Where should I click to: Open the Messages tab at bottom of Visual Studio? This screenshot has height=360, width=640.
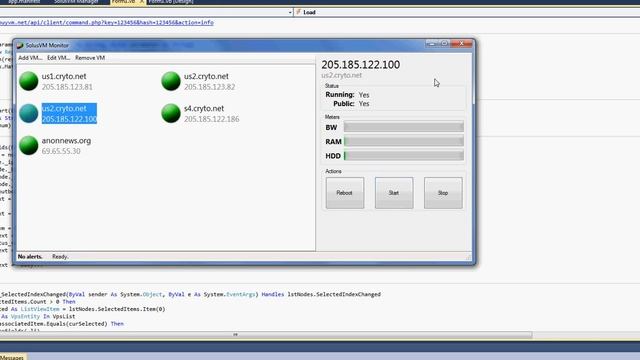[x=12, y=358]
